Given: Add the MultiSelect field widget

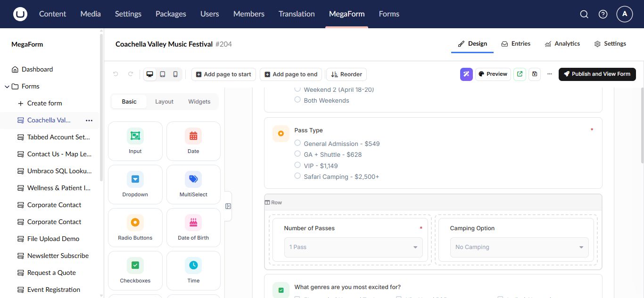Looking at the screenshot, I should click(x=193, y=185).
